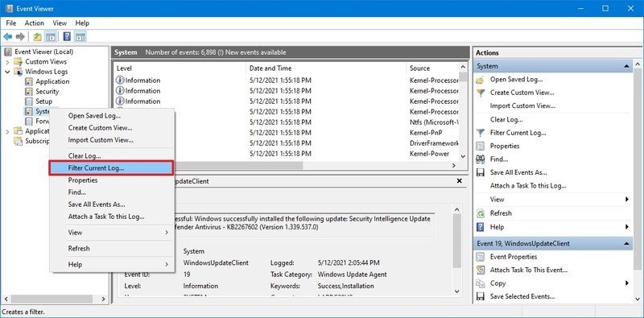Choose Find in the context menu
This screenshot has width=644, height=318.
click(x=112, y=192)
